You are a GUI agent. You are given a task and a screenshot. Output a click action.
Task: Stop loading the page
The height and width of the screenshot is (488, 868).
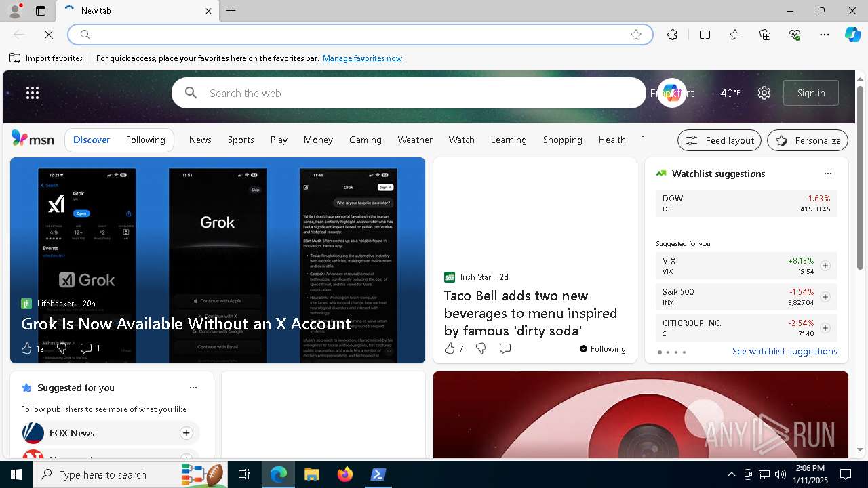49,35
